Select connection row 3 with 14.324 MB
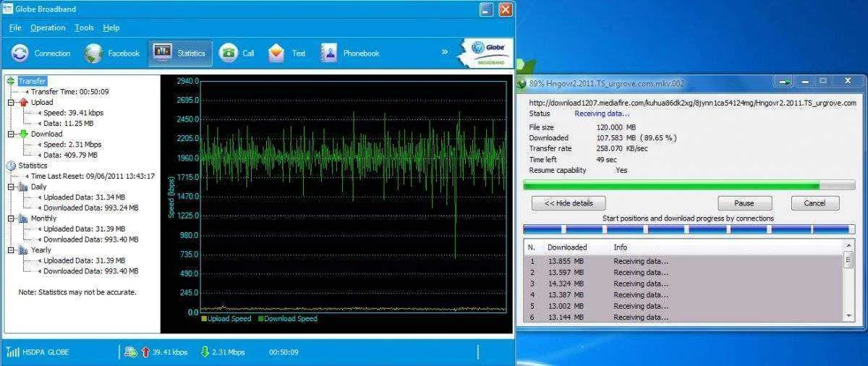 point(684,284)
